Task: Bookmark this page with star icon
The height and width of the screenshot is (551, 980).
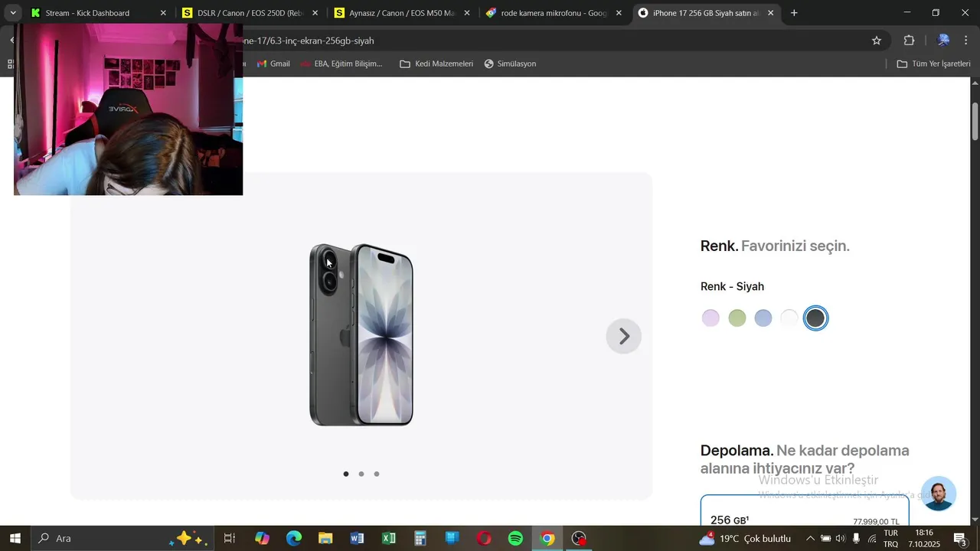Action: tap(877, 41)
